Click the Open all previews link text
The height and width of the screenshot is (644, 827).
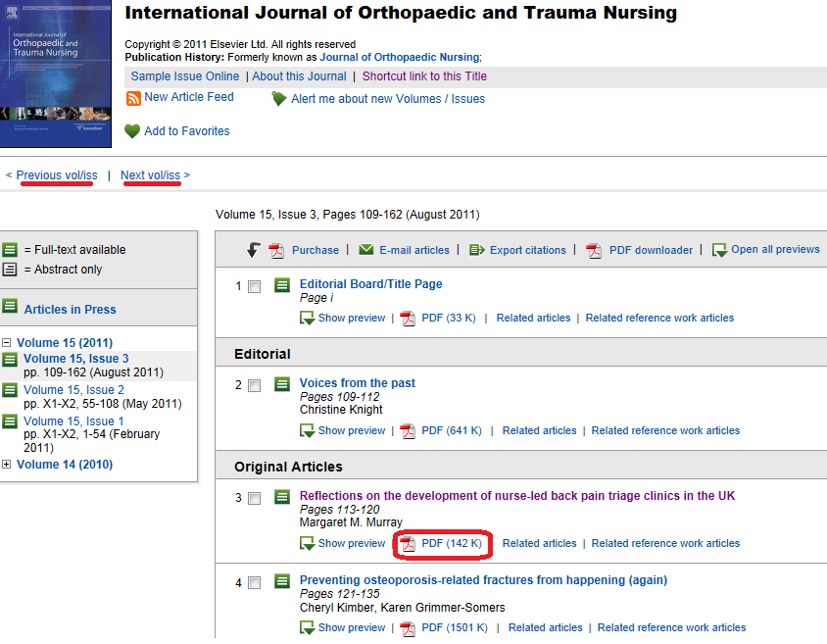click(x=775, y=250)
